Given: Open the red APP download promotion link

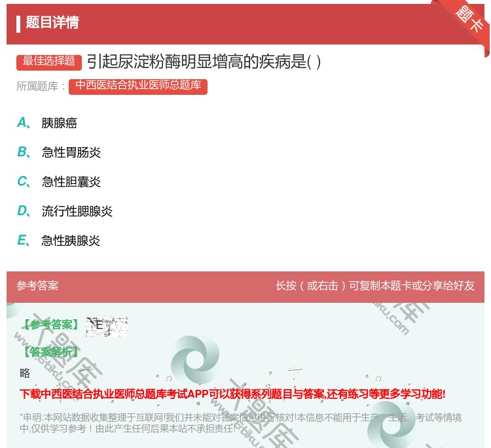Looking at the screenshot, I should pyautogui.click(x=232, y=394).
